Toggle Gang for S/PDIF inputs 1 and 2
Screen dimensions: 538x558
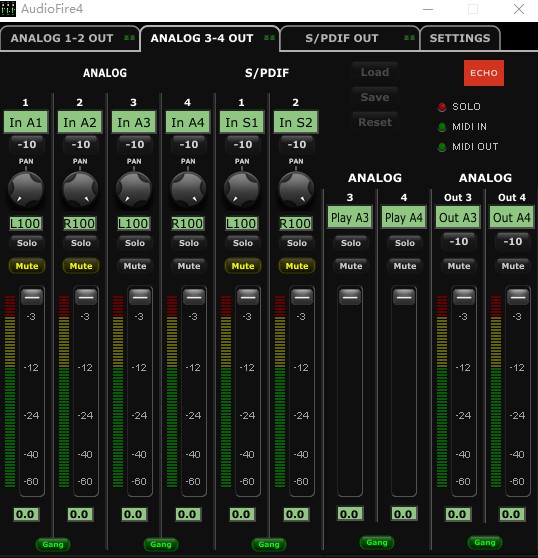[x=269, y=544]
